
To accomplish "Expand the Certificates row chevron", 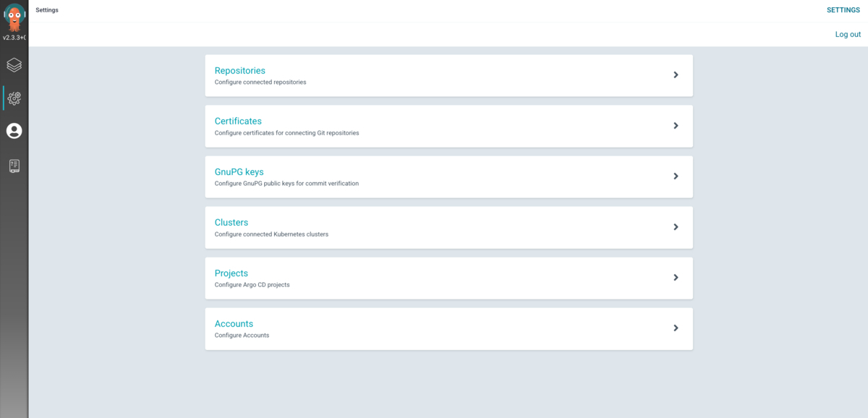I will click(676, 125).
